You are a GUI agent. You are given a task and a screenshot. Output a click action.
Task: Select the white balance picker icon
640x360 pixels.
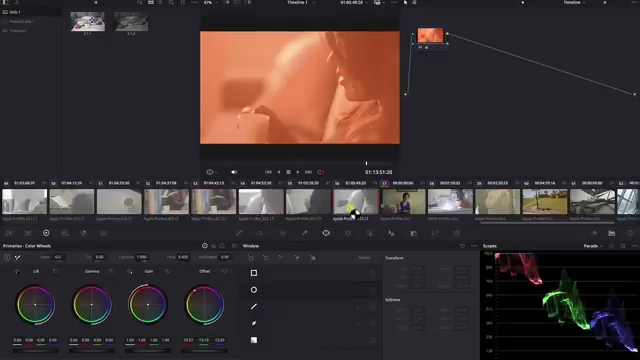(x=18, y=257)
